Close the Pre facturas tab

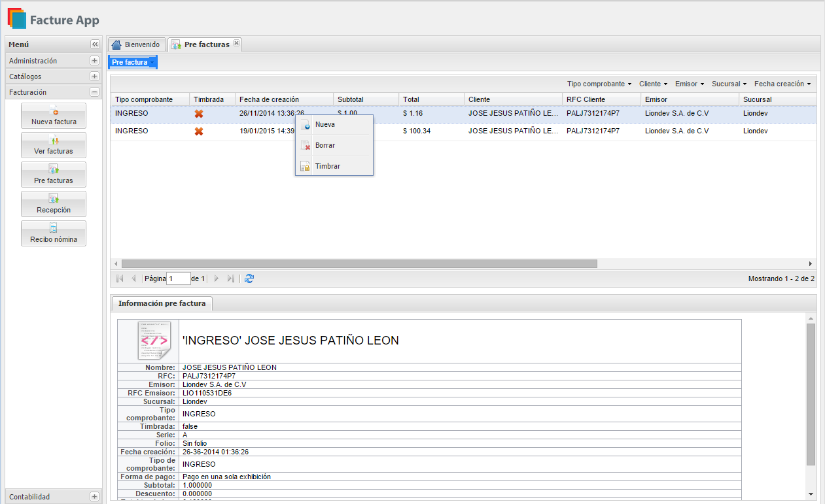237,44
